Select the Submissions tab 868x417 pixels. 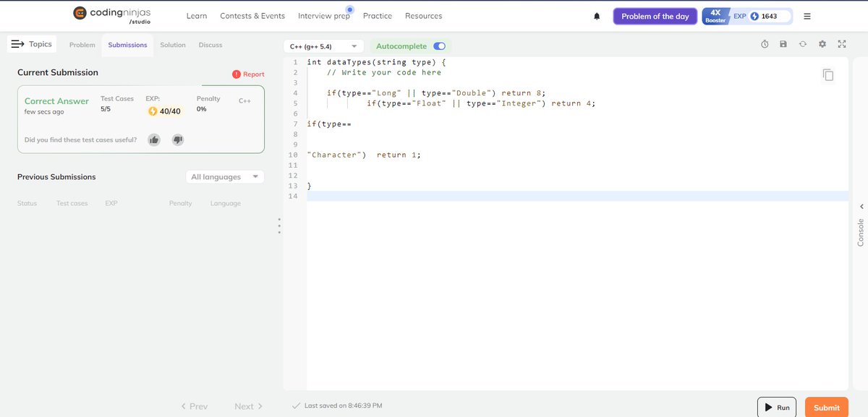127,45
